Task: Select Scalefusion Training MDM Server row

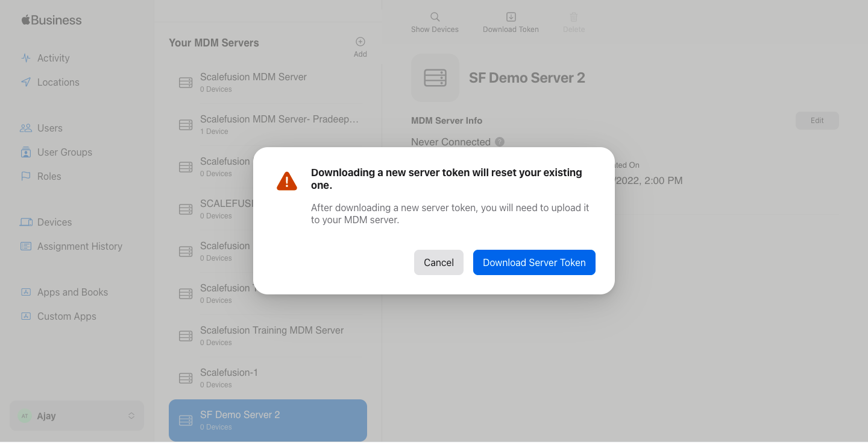Action: coord(268,336)
